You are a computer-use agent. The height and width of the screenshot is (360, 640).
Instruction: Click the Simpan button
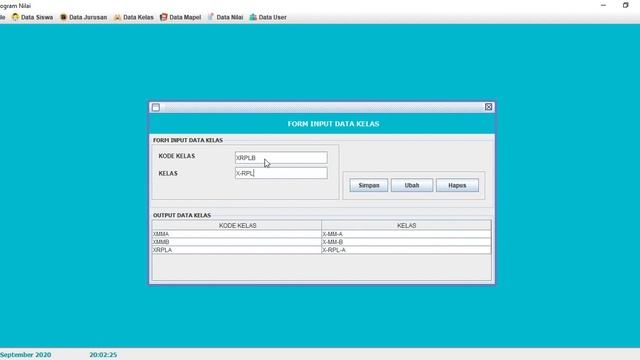click(x=369, y=185)
